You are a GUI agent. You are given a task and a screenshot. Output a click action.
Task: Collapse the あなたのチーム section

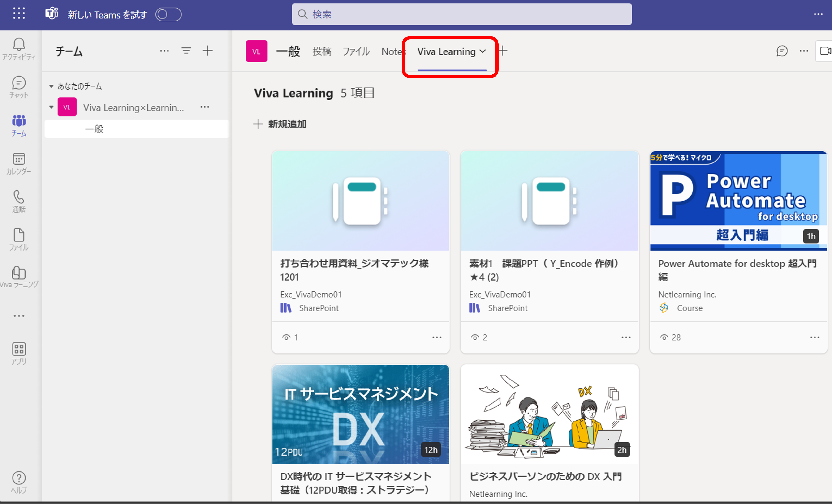pyautogui.click(x=51, y=86)
